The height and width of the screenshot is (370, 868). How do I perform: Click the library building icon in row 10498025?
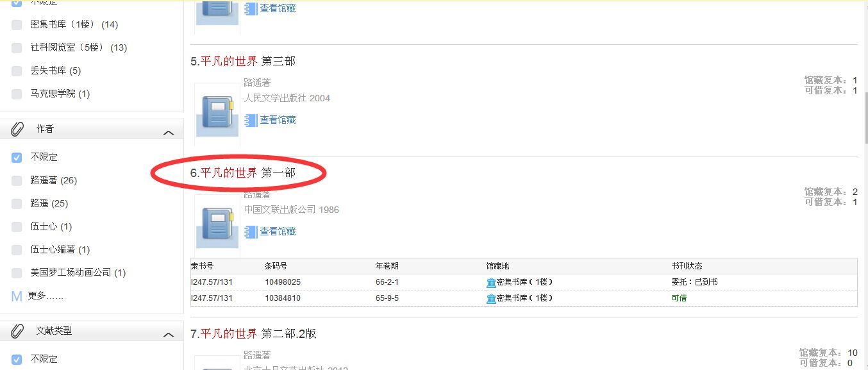coord(491,282)
